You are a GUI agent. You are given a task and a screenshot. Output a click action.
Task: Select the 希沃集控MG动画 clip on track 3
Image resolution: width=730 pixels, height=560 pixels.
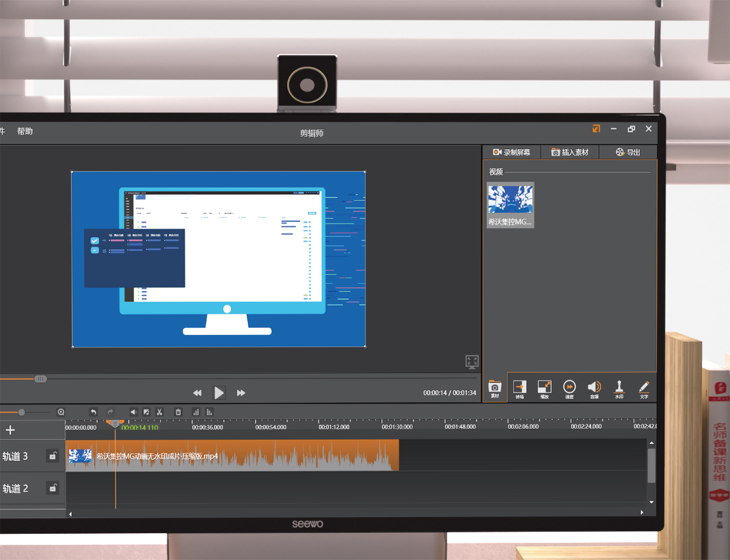pyautogui.click(x=232, y=455)
